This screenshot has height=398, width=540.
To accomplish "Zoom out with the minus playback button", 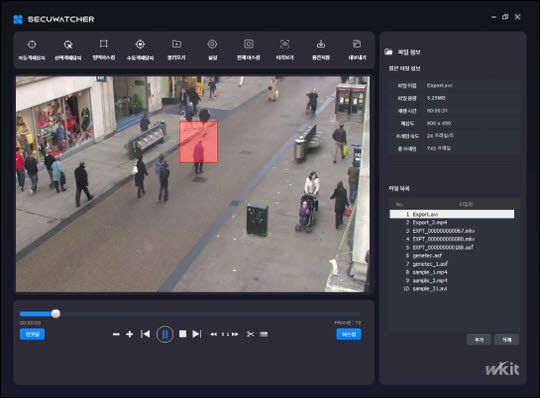I will point(116,334).
